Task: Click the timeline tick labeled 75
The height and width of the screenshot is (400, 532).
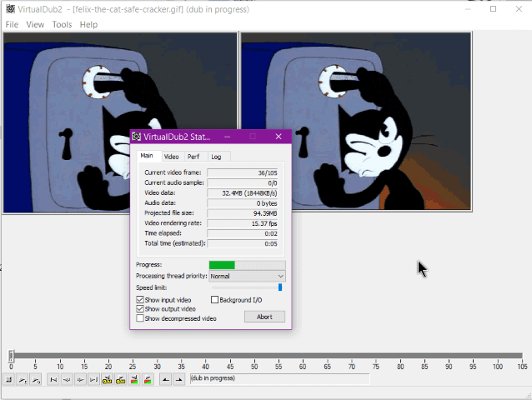Action: tap(376, 367)
